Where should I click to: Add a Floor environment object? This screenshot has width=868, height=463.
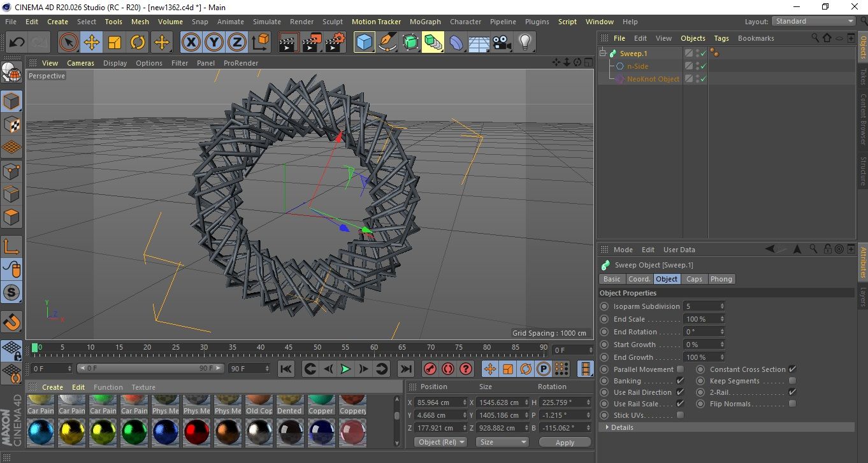tap(479, 43)
